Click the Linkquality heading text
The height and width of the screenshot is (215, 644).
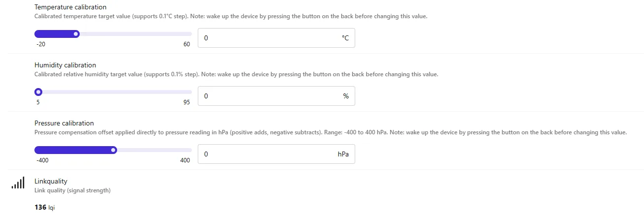click(51, 181)
